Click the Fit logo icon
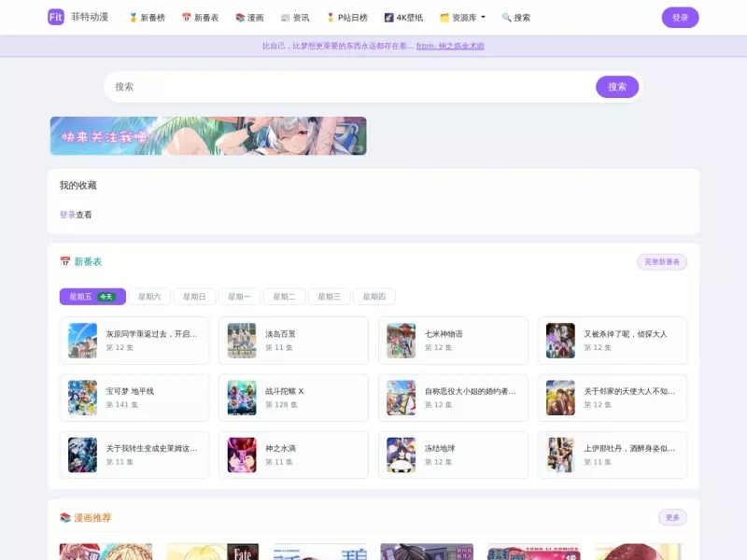 (56, 17)
